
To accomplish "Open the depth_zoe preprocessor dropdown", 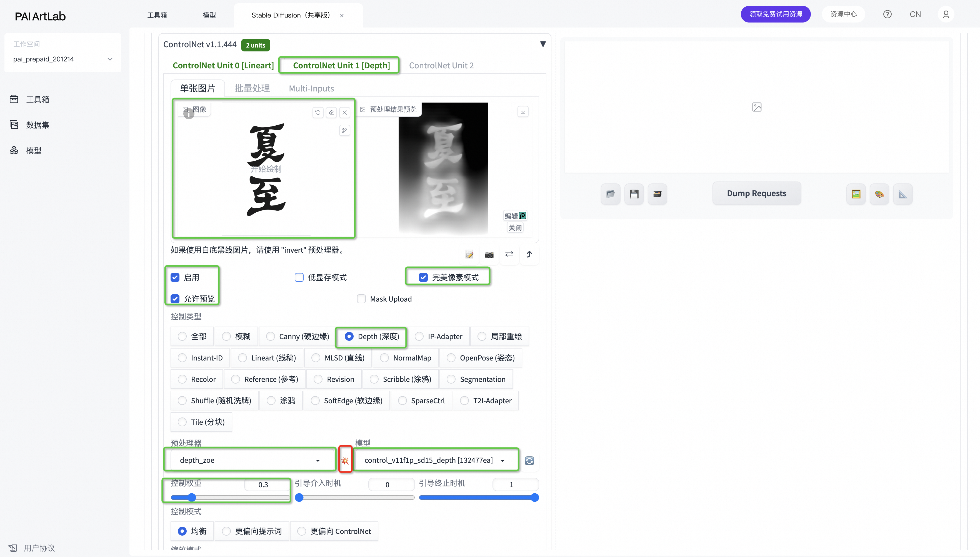I will click(250, 460).
